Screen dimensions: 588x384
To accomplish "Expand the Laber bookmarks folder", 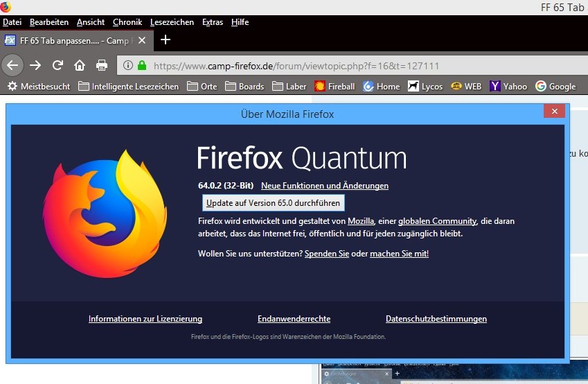I will [289, 87].
